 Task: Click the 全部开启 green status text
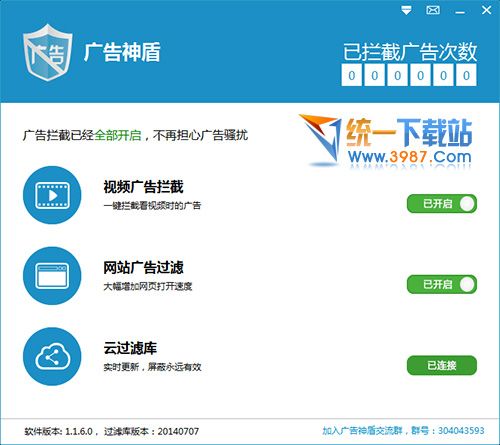118,135
